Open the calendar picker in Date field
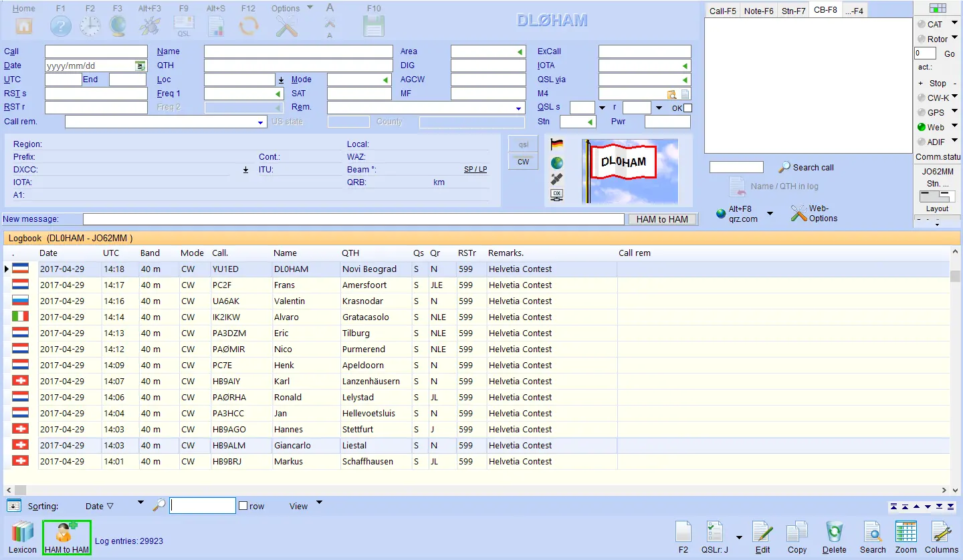963x560 pixels. tap(140, 65)
